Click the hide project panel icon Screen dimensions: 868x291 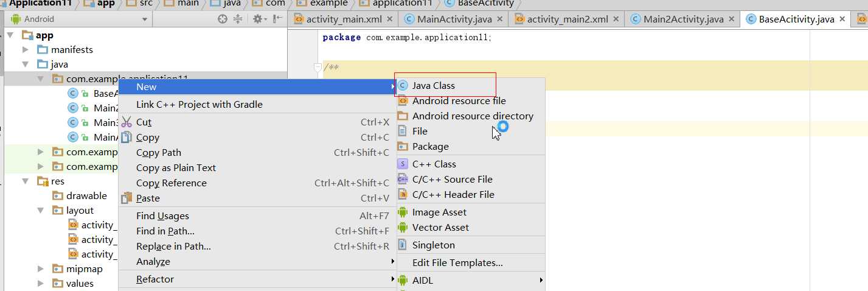[277, 19]
